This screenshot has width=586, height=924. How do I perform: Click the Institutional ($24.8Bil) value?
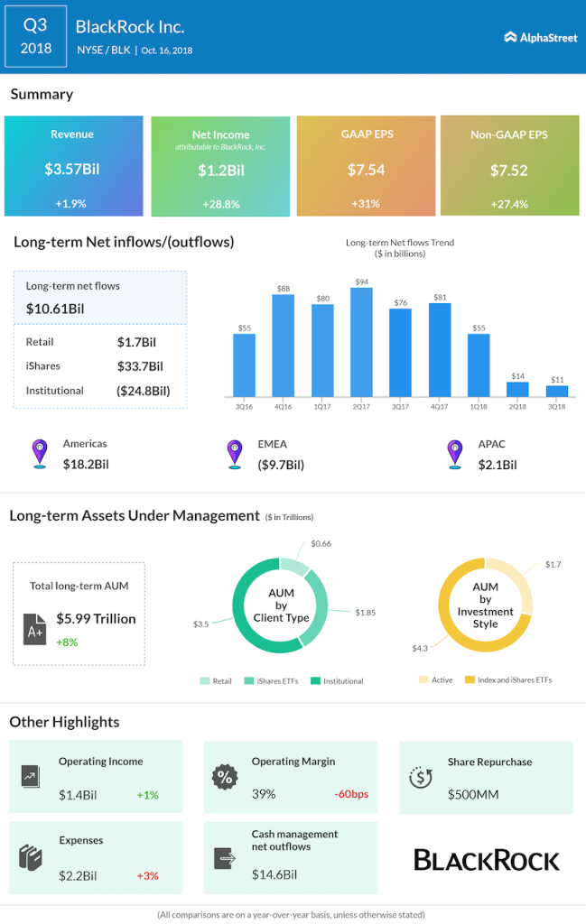[x=144, y=391]
